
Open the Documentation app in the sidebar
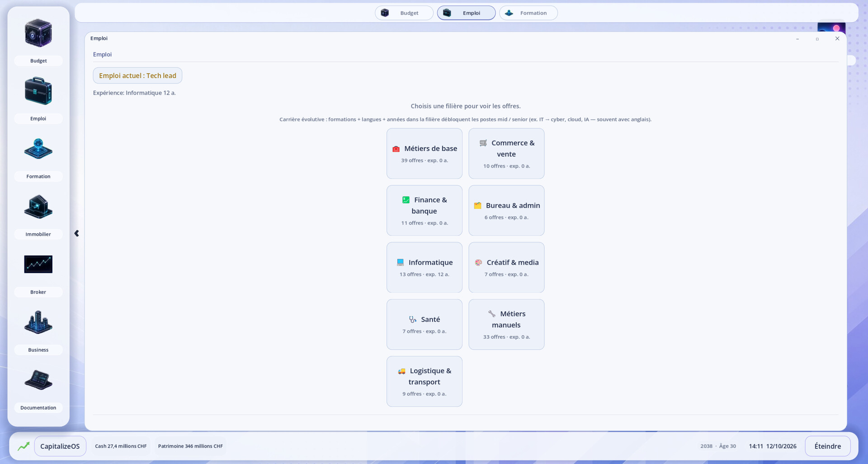[x=38, y=388]
